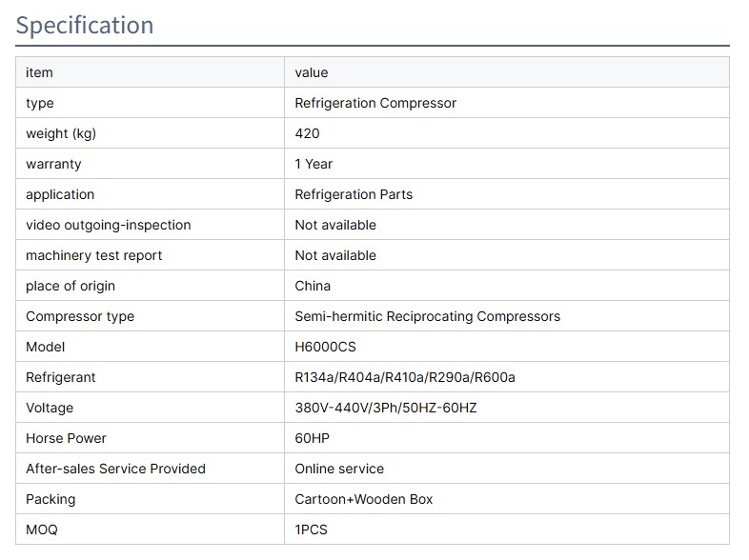Select the 380V-440V voltage value
This screenshot has height=560, width=749.
point(386,408)
